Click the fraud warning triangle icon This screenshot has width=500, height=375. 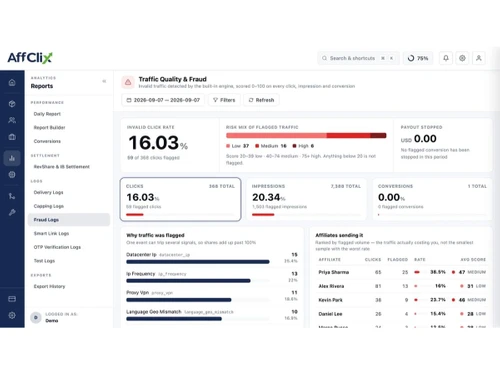pyautogui.click(x=128, y=82)
